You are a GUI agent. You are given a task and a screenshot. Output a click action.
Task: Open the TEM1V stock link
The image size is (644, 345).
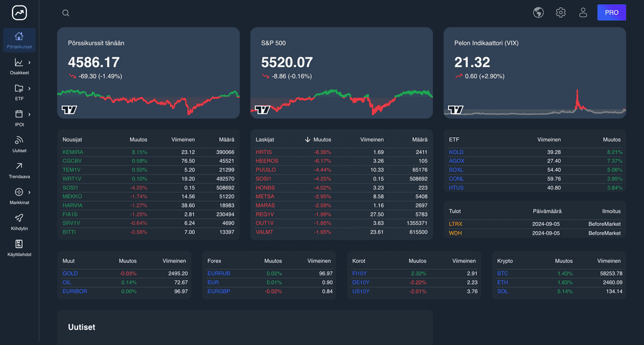tap(72, 170)
